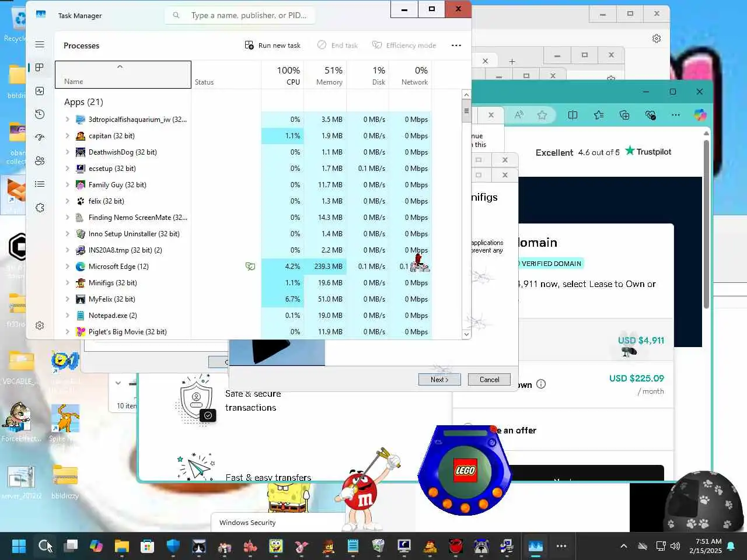This screenshot has width=747, height=560.
Task: Select ecsetup (32 bit) process row
Action: click(x=243, y=169)
